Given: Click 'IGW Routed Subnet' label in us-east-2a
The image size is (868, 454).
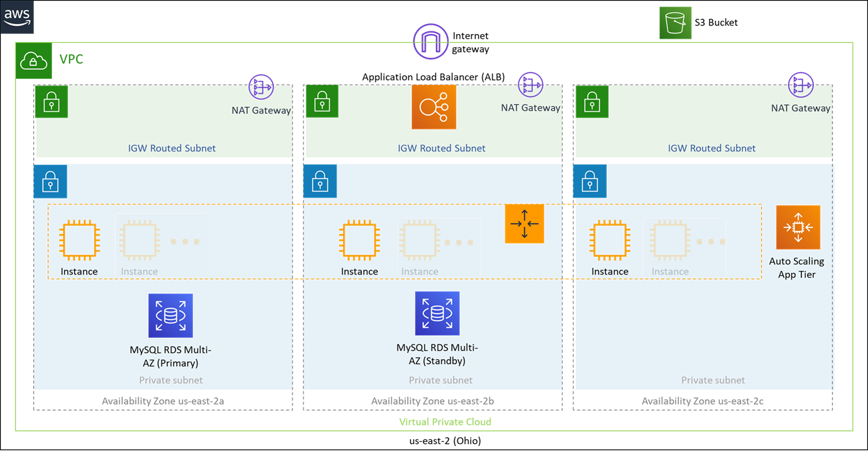Looking at the screenshot, I should [172, 148].
